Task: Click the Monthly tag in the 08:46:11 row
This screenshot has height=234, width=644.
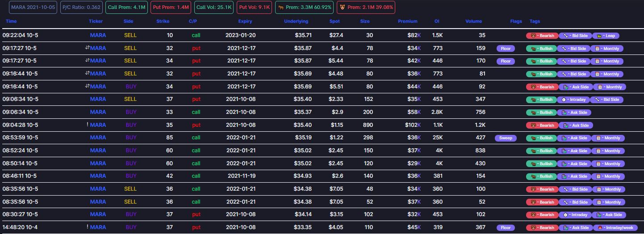Action: coord(607,176)
